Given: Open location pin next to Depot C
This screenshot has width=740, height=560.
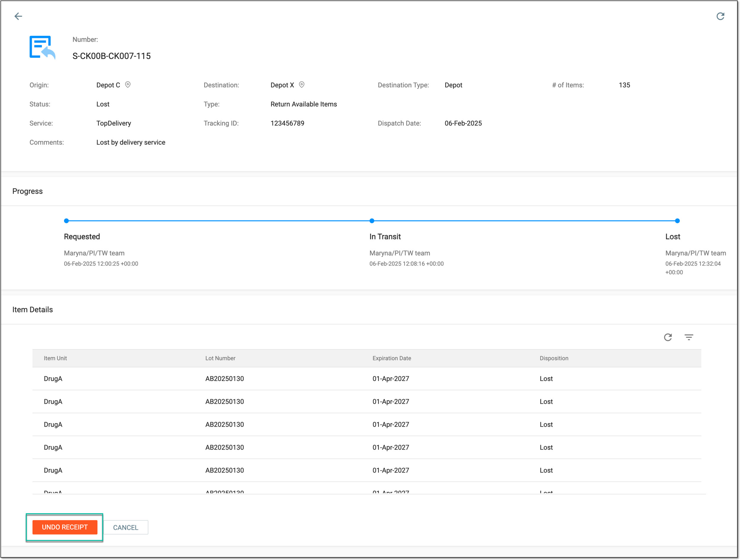Looking at the screenshot, I should (x=128, y=85).
